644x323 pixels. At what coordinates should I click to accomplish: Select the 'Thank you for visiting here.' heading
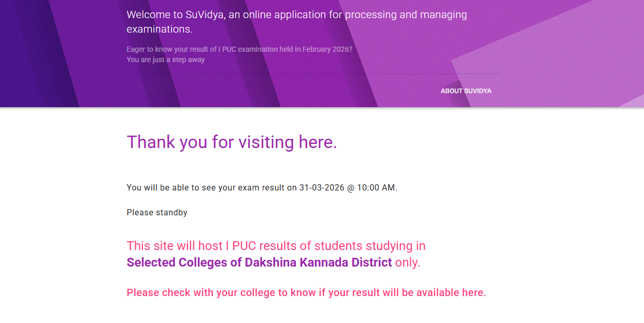(232, 142)
